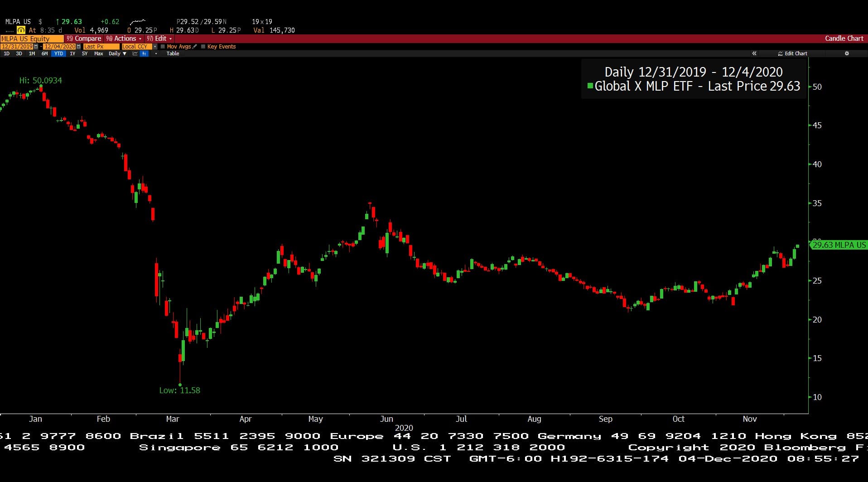Viewport: 868px width, 482px height.
Task: Click the Jun label on the time axis
Action: pos(386,419)
